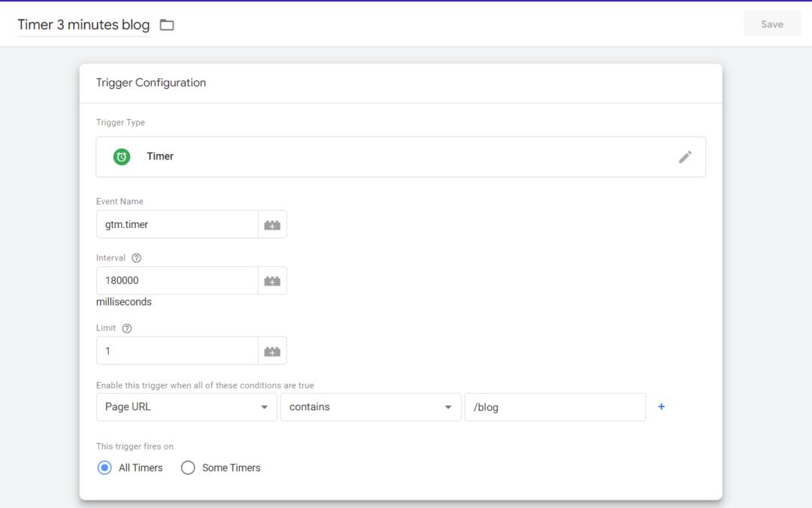The image size is (812, 508).
Task: Show help tooltip for Limit
Action: 127,328
